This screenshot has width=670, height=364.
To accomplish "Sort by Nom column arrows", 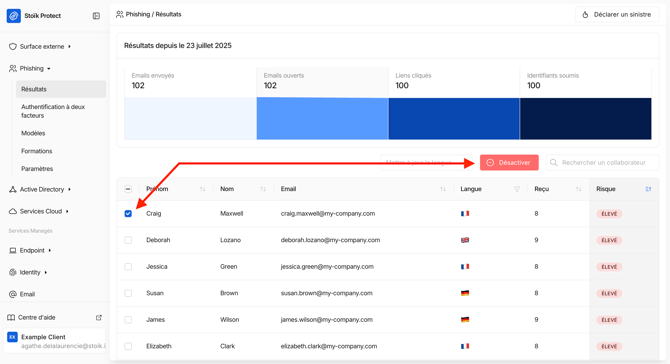I will pos(263,189).
